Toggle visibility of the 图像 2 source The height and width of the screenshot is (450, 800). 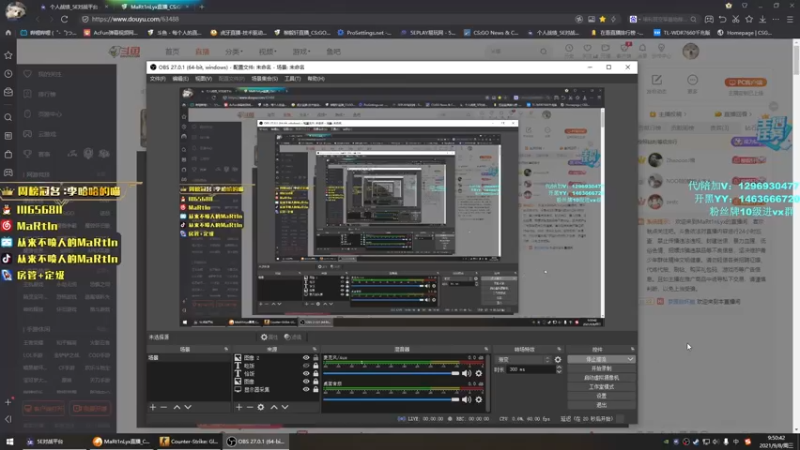pyautogui.click(x=306, y=358)
